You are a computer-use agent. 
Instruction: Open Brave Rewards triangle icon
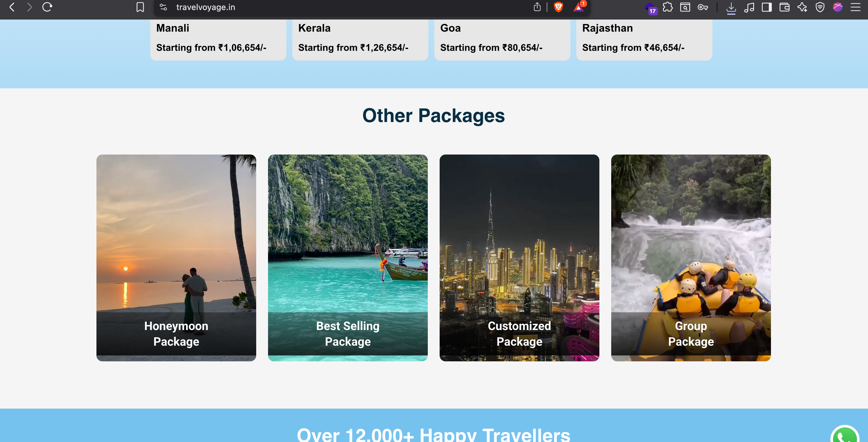(579, 7)
